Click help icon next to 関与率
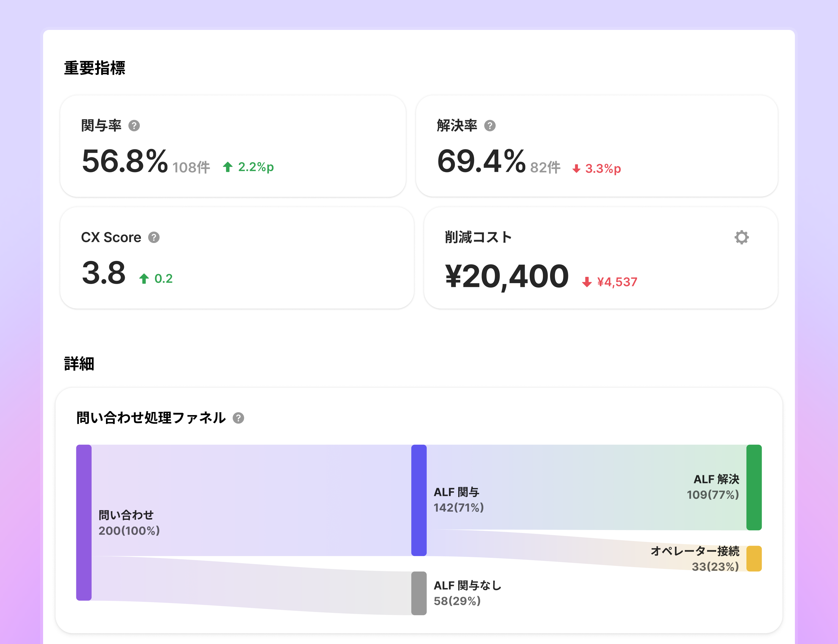The width and height of the screenshot is (838, 644). pos(134,126)
